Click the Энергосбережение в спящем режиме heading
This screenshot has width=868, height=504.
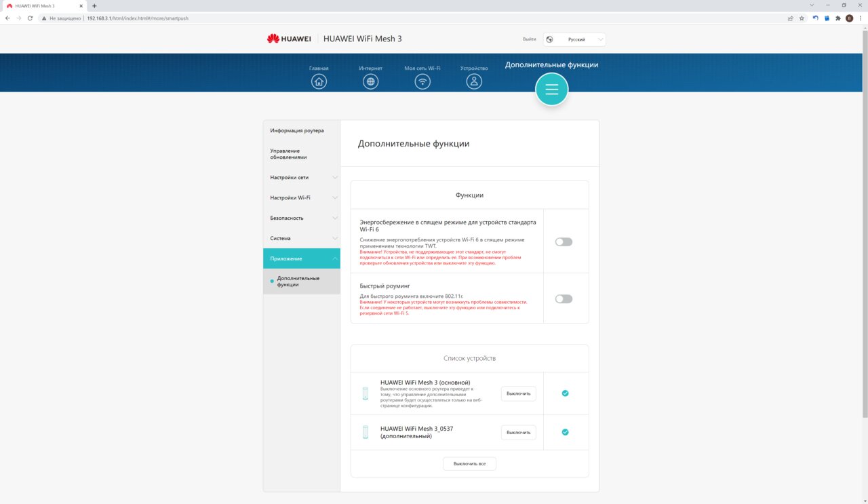click(x=448, y=226)
